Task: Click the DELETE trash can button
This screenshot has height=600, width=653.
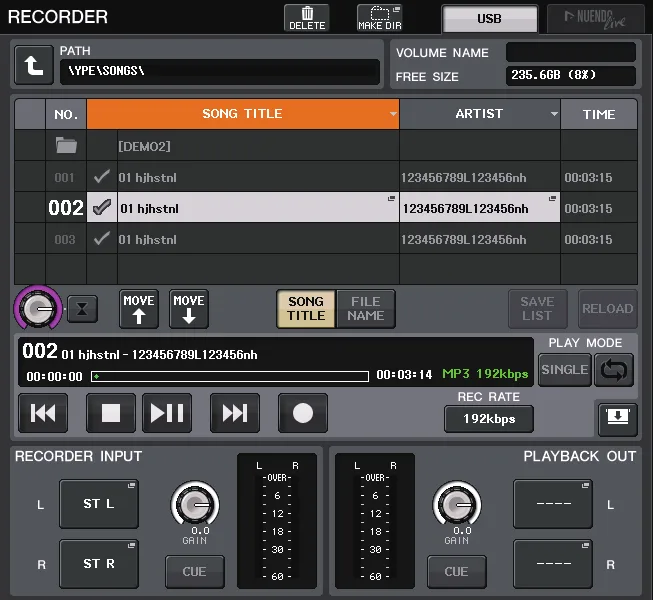Action: pos(307,18)
